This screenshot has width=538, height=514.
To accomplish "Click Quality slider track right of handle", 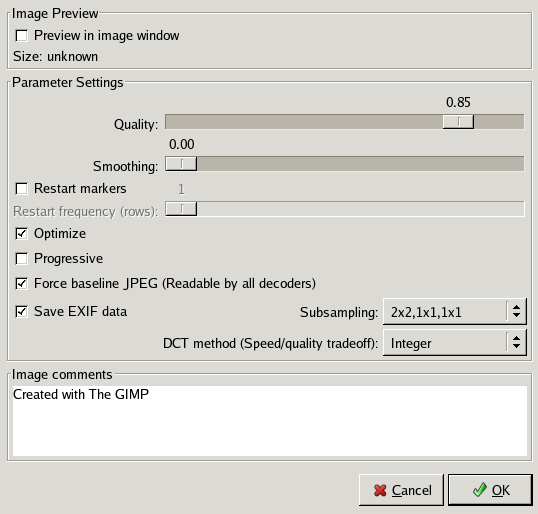I will [x=499, y=122].
